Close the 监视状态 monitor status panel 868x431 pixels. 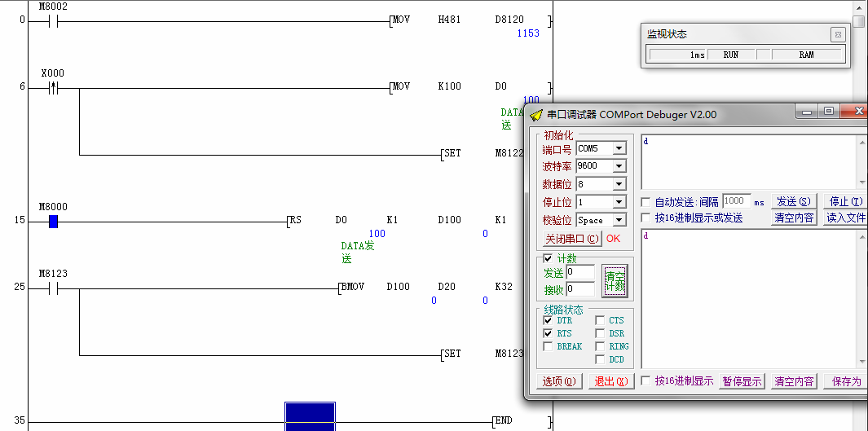point(837,34)
